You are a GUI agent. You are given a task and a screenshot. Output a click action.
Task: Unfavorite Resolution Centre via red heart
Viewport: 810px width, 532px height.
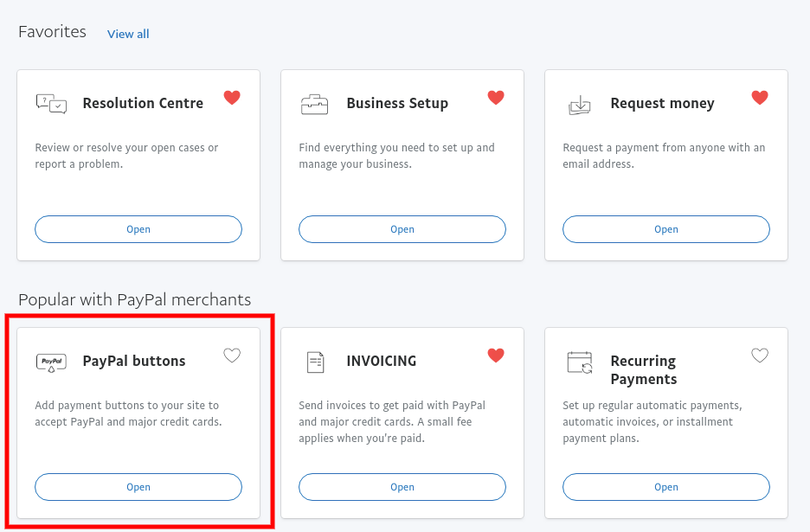click(x=232, y=97)
